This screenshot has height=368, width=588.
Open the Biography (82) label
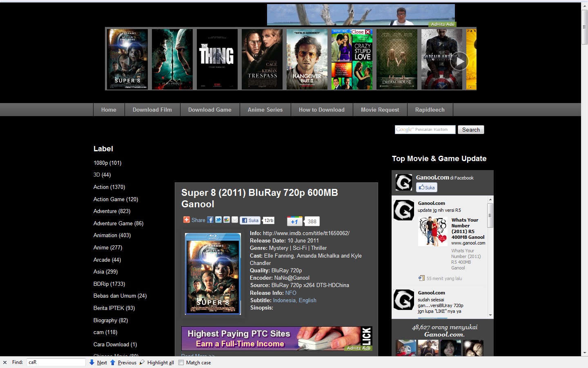pos(111,320)
